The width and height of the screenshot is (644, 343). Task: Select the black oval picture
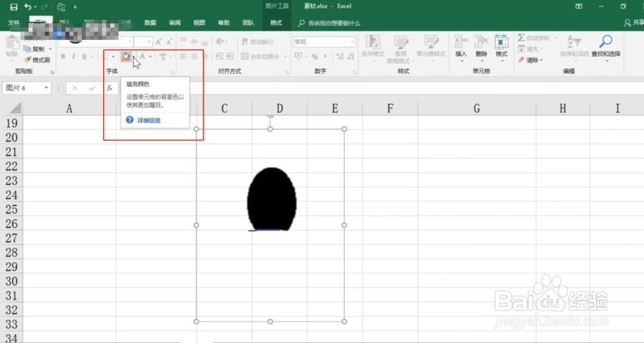tap(272, 199)
